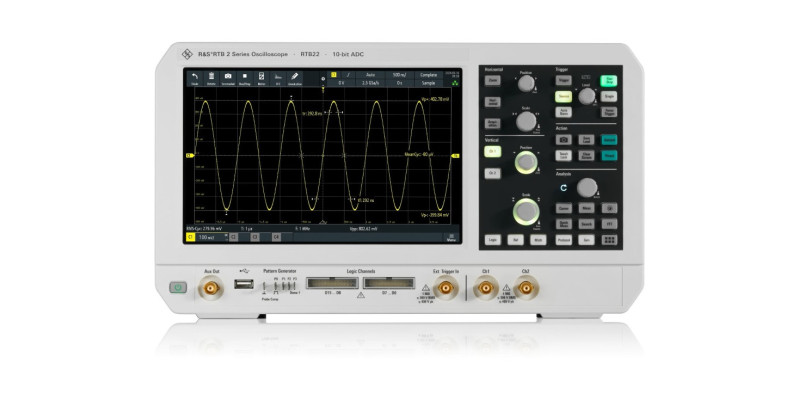
Task: Tap the Vp+ measurement label on the waveform
Action: pyautogui.click(x=435, y=99)
